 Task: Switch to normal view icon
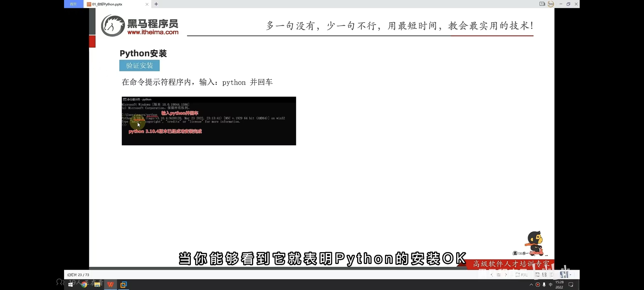[537, 275]
